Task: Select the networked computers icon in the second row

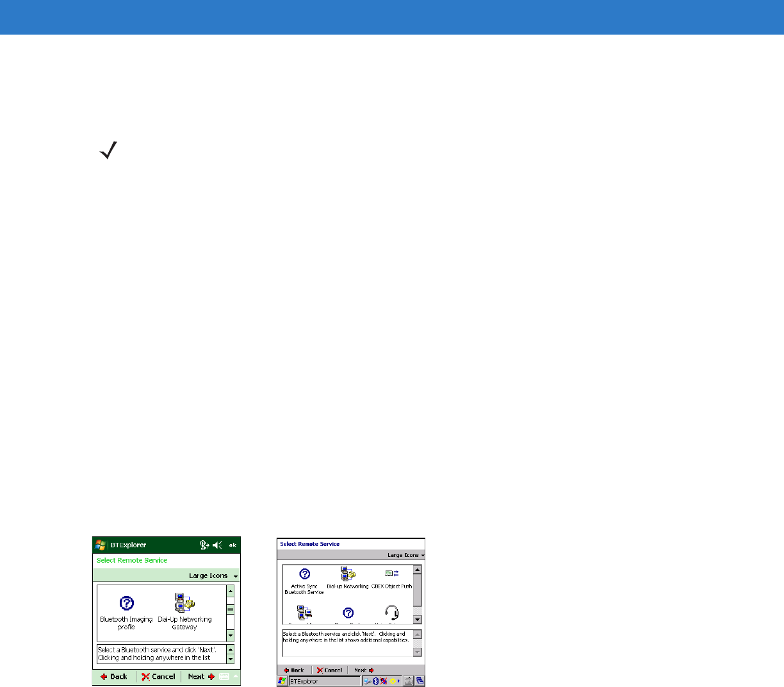Action: (x=304, y=613)
